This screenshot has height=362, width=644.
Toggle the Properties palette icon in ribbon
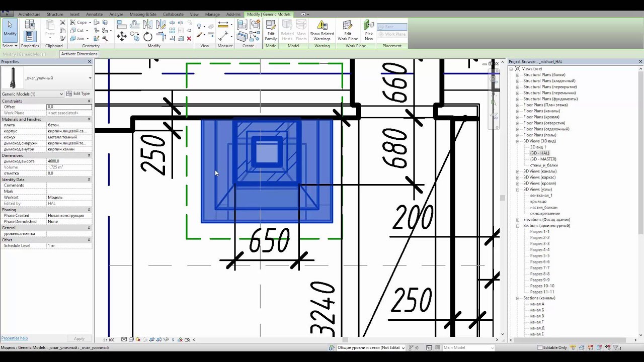click(30, 36)
